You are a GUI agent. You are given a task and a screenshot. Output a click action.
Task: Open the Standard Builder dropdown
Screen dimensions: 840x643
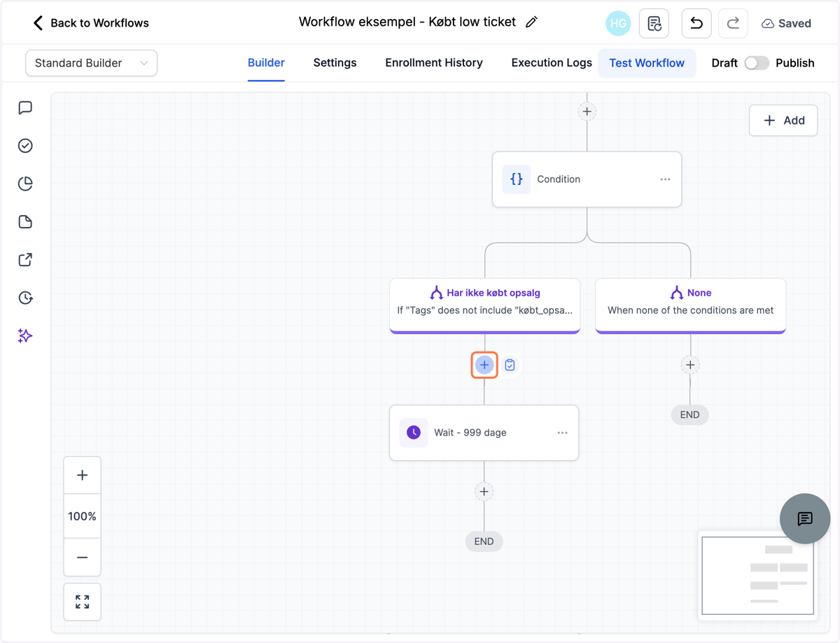92,63
